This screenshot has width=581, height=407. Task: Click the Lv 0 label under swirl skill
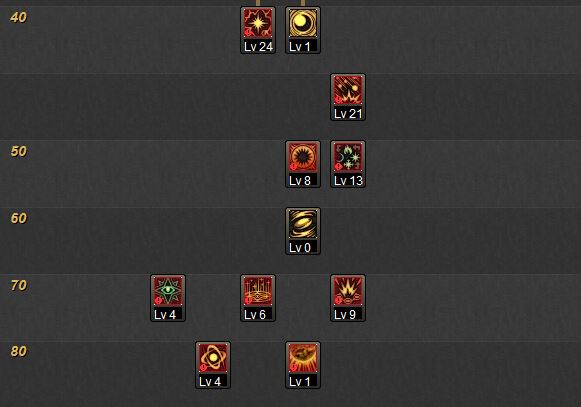tap(300, 248)
